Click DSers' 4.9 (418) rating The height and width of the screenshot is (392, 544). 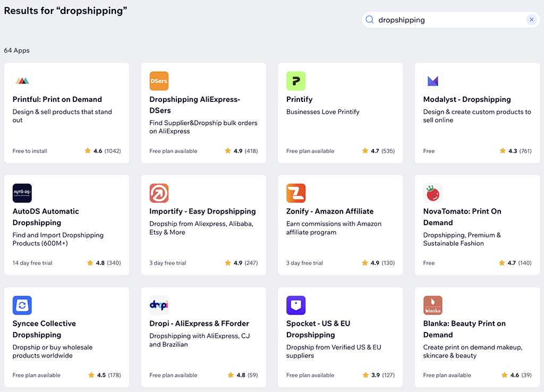(241, 151)
